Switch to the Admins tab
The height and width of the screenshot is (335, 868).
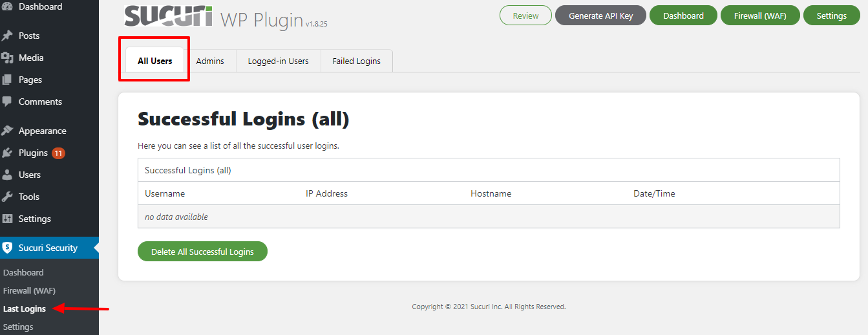click(210, 61)
